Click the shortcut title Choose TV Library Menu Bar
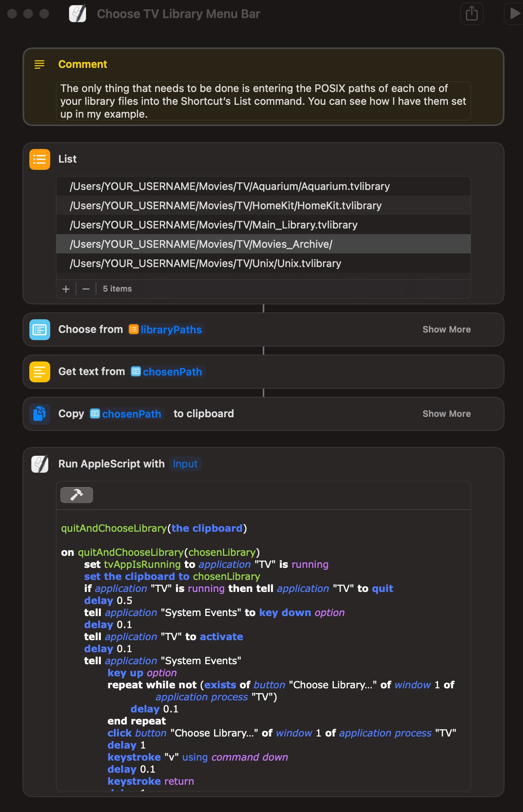 (x=178, y=14)
